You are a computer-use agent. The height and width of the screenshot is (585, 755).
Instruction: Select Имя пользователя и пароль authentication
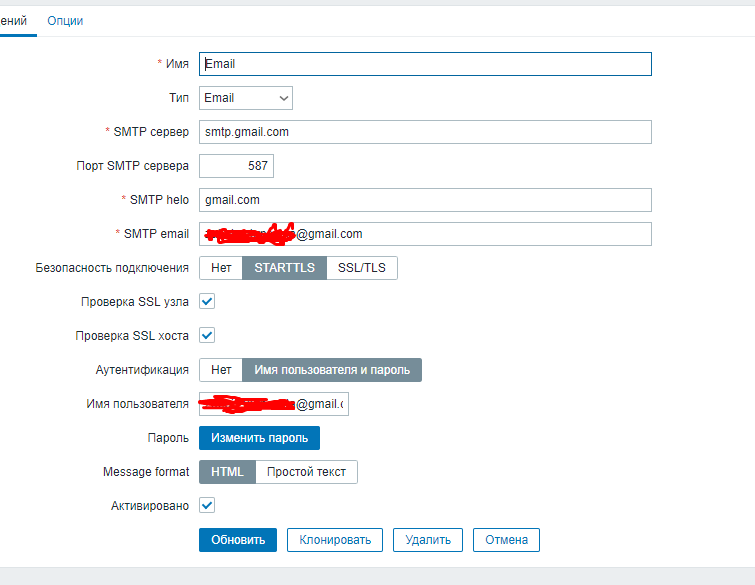click(x=332, y=370)
